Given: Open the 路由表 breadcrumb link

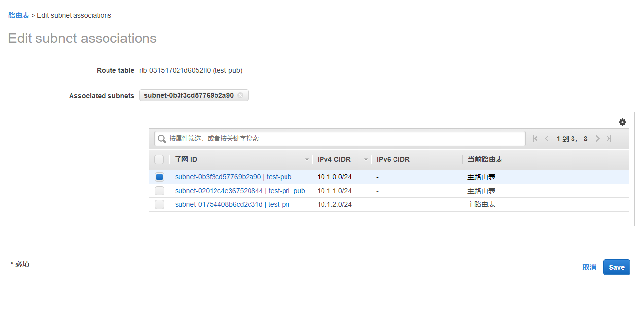Looking at the screenshot, I should coord(19,15).
